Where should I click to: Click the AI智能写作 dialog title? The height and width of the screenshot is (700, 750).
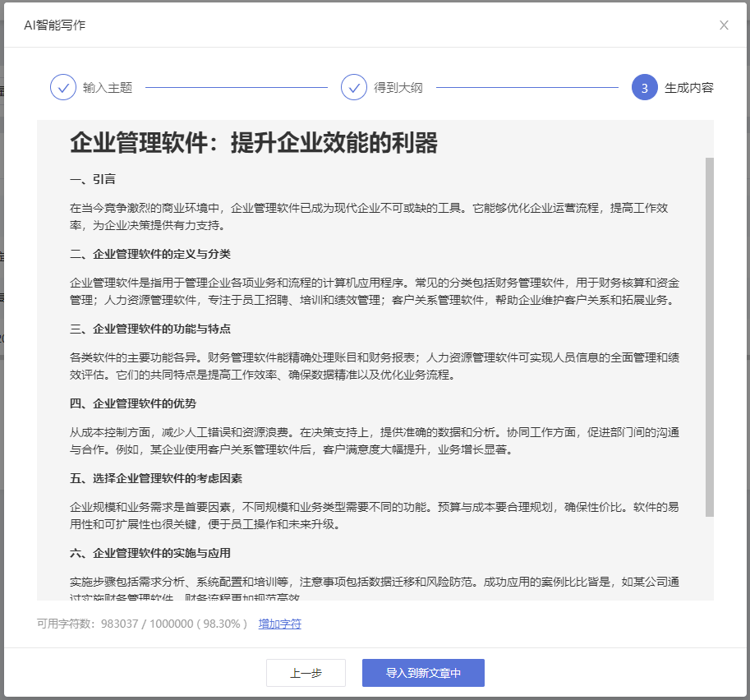[x=55, y=25]
